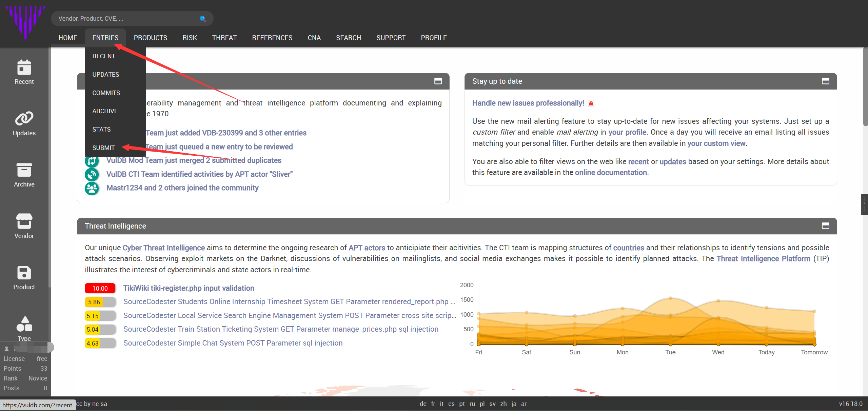Click the page vertical scrollbar thumb
Viewport: 868px width, 411px height.
pos(865,86)
